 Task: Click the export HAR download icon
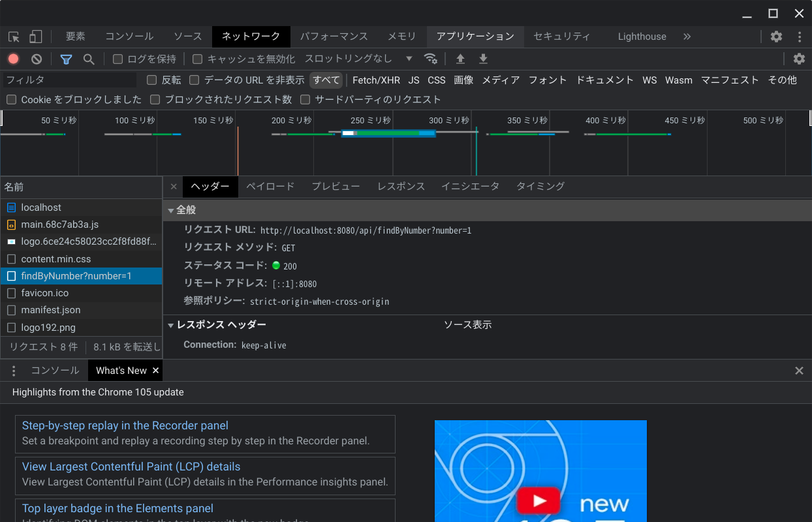(x=483, y=59)
